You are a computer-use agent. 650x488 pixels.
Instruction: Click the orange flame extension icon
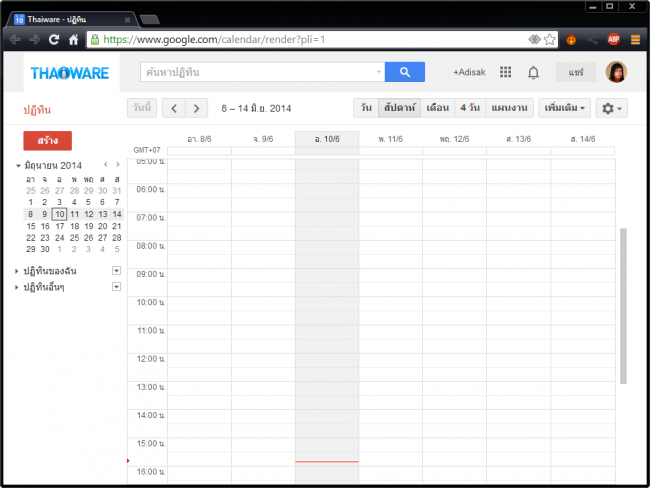pos(571,39)
